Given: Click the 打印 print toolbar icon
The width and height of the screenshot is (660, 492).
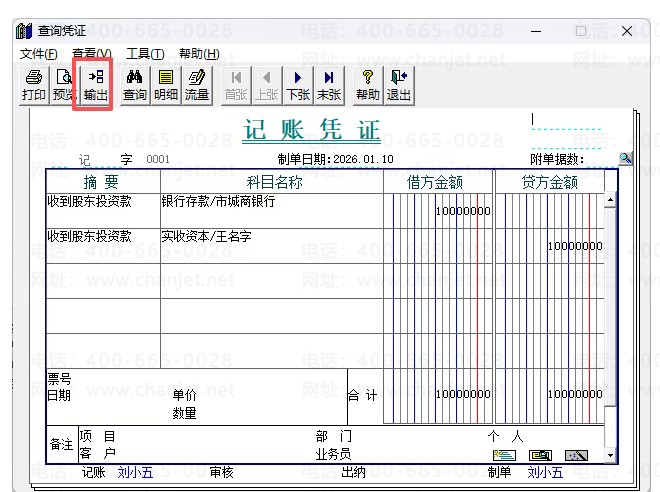Looking at the screenshot, I should [x=34, y=85].
